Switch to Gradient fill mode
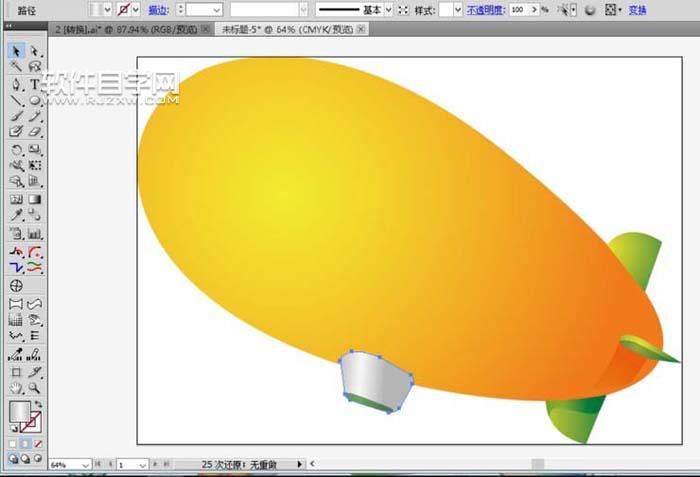The width and height of the screenshot is (700, 477). tap(25, 444)
